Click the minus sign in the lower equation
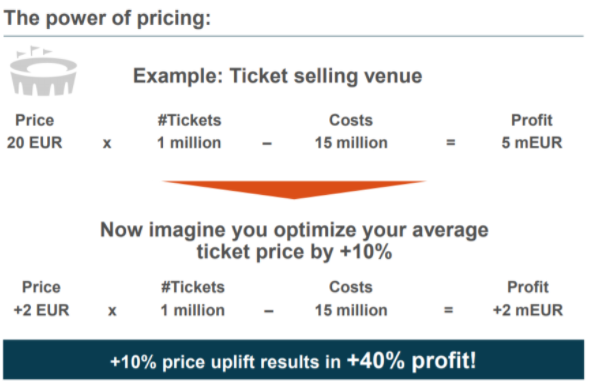The width and height of the screenshot is (590, 386). (x=269, y=311)
